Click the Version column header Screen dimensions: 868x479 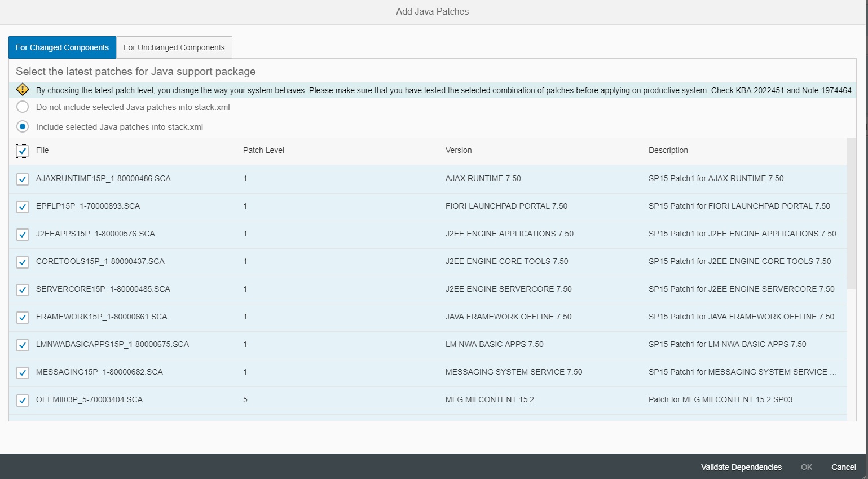pos(459,150)
